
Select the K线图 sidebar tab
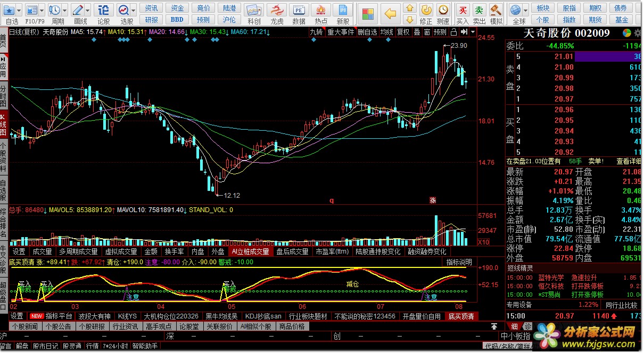4,123
